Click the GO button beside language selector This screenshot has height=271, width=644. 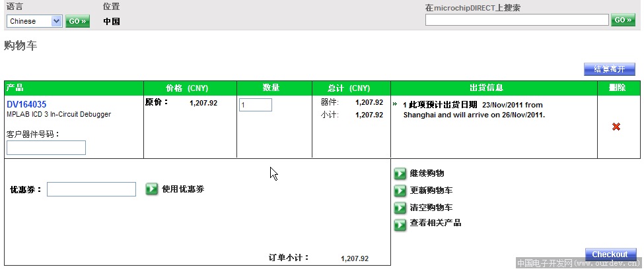click(x=78, y=21)
